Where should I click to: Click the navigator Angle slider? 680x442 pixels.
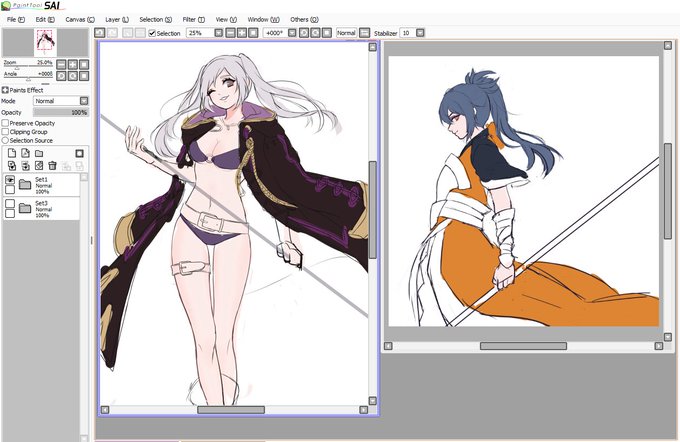(28, 79)
